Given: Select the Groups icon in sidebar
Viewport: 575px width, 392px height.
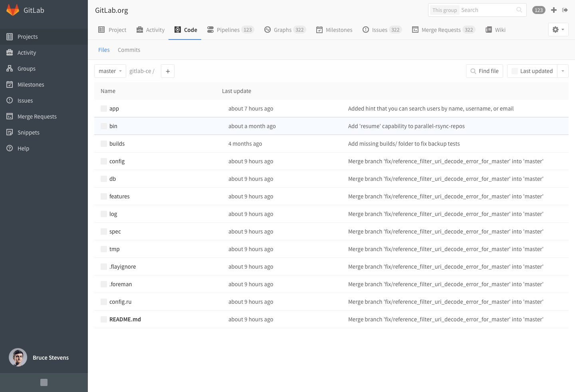Looking at the screenshot, I should pyautogui.click(x=10, y=68).
